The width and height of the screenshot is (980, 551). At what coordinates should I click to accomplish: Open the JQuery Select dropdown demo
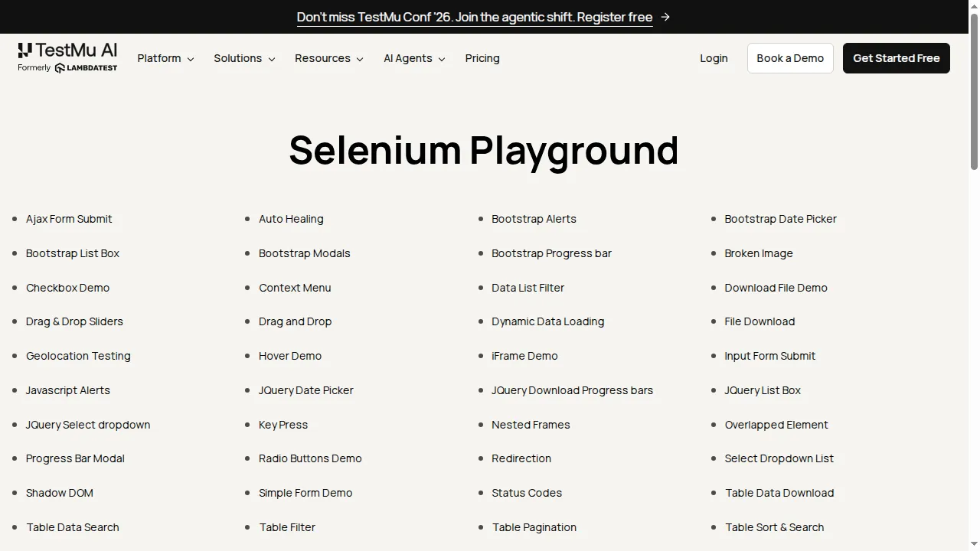pos(88,425)
